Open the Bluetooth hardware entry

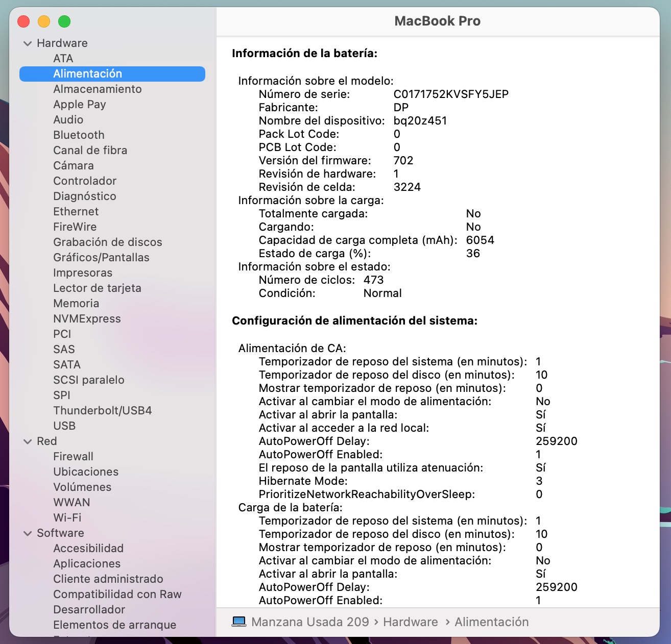pos(79,135)
